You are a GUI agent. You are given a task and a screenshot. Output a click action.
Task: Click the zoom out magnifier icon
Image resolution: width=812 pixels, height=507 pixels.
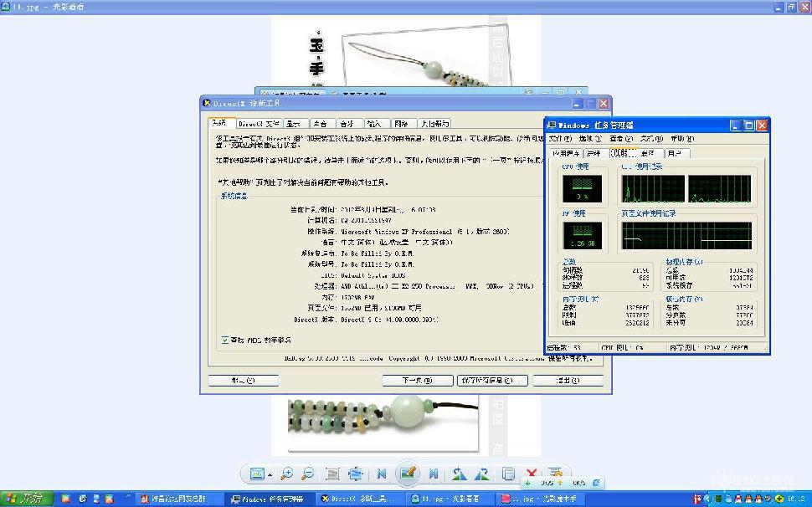click(307, 474)
